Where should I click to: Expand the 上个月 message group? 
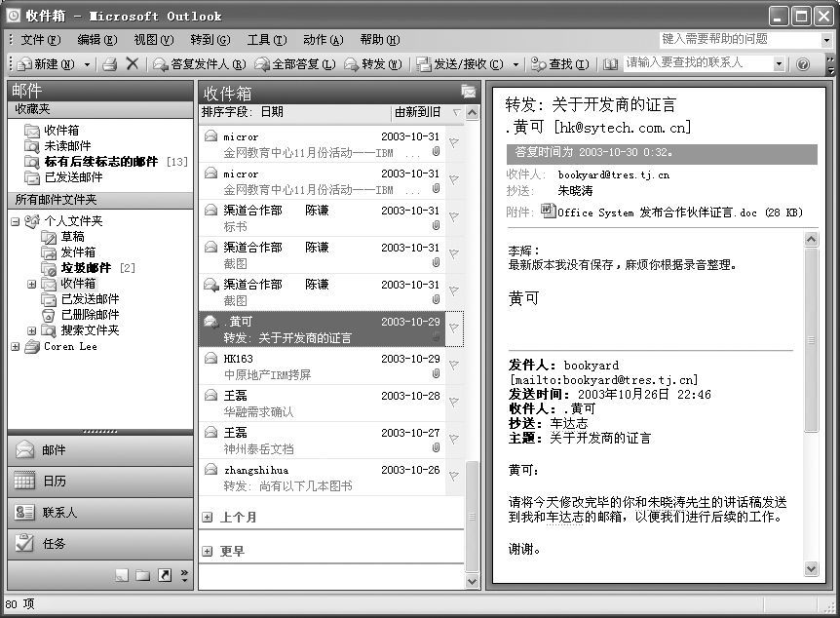click(x=208, y=519)
